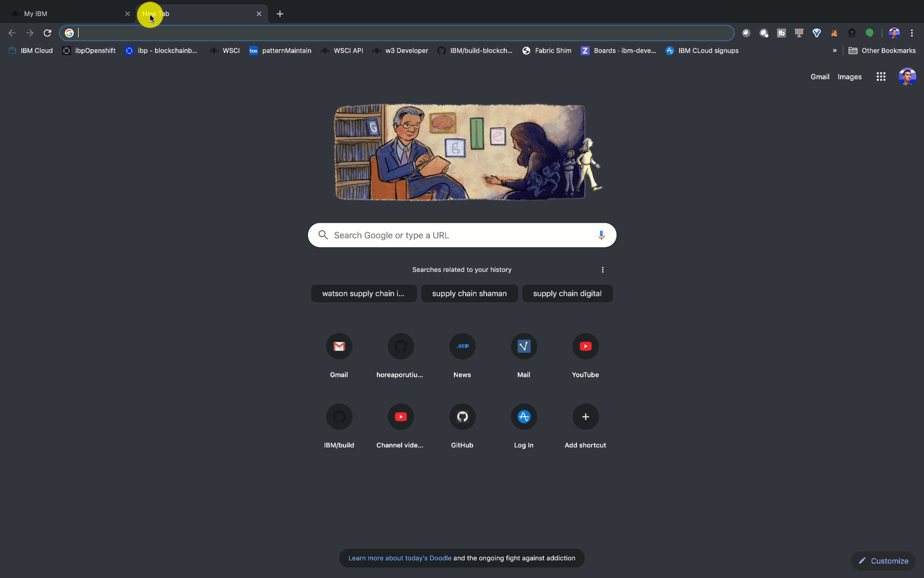Viewport: 924px width, 578px height.
Task: Click the blue shield extension icon
Action: (817, 33)
